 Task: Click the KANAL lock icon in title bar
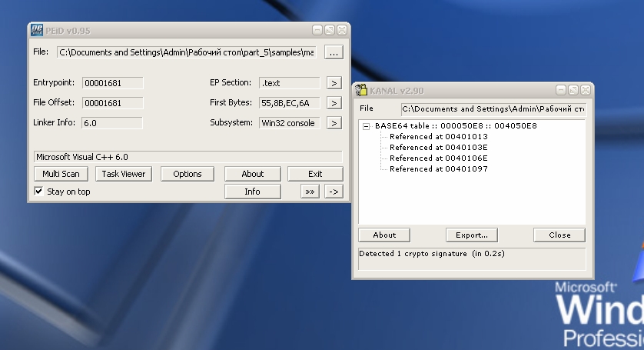pos(361,90)
